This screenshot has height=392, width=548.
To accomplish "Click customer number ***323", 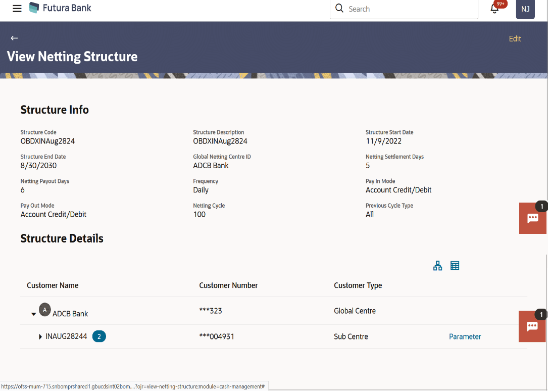I will 211,311.
